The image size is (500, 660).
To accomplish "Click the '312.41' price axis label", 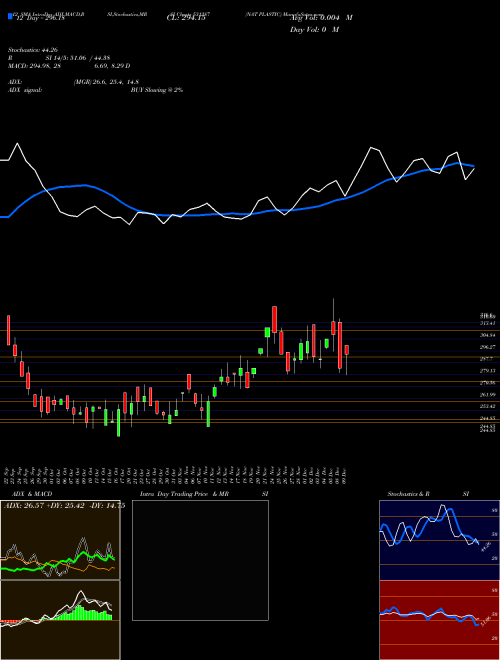I will click(x=489, y=323).
